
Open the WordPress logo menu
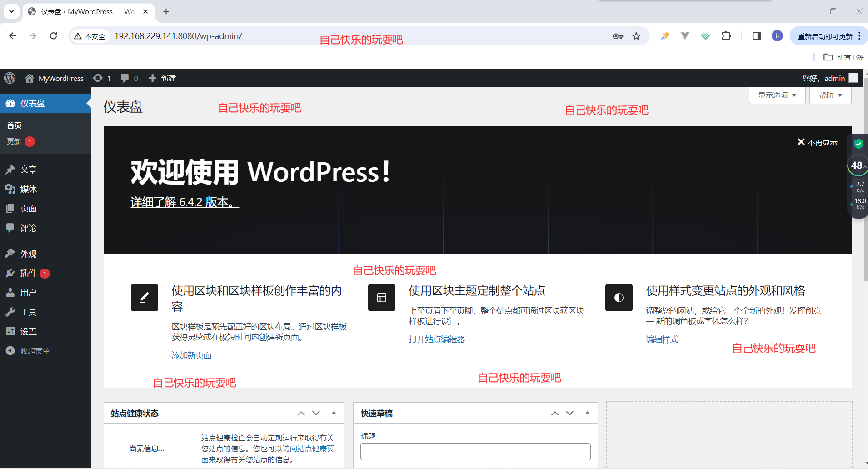[x=10, y=78]
